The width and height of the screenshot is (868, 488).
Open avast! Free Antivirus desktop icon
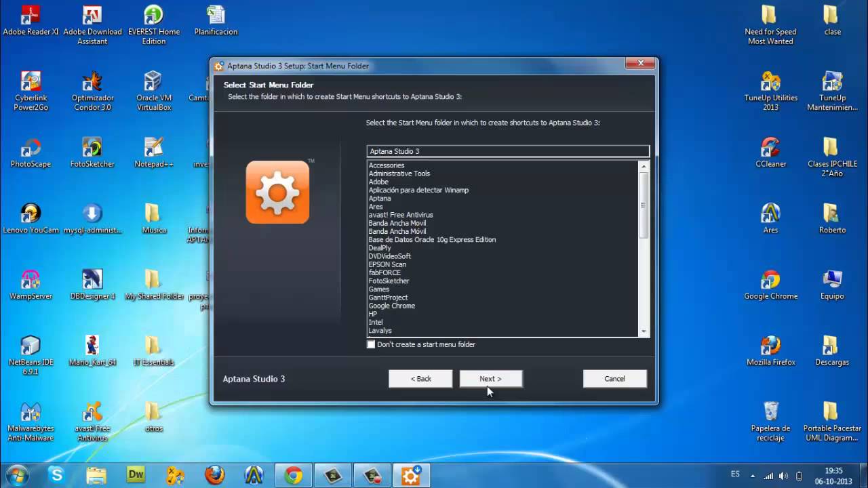pyautogui.click(x=92, y=422)
